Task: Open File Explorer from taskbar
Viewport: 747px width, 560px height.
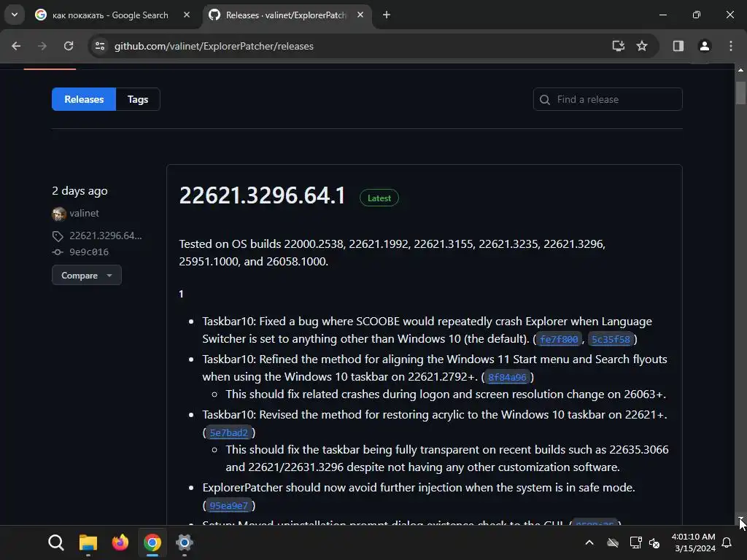Action: coord(88,542)
